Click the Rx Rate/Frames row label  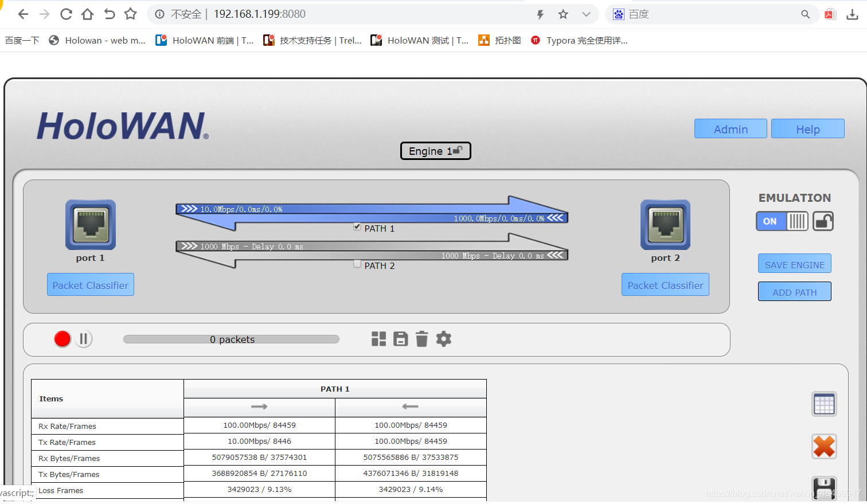pos(67,426)
